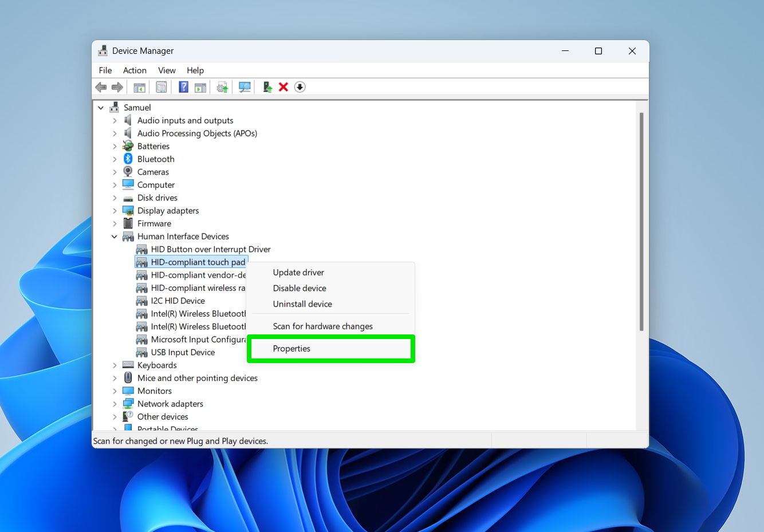Viewport: 764px width, 532px height.
Task: Select the USB Input Device entry
Action: pyautogui.click(x=183, y=353)
